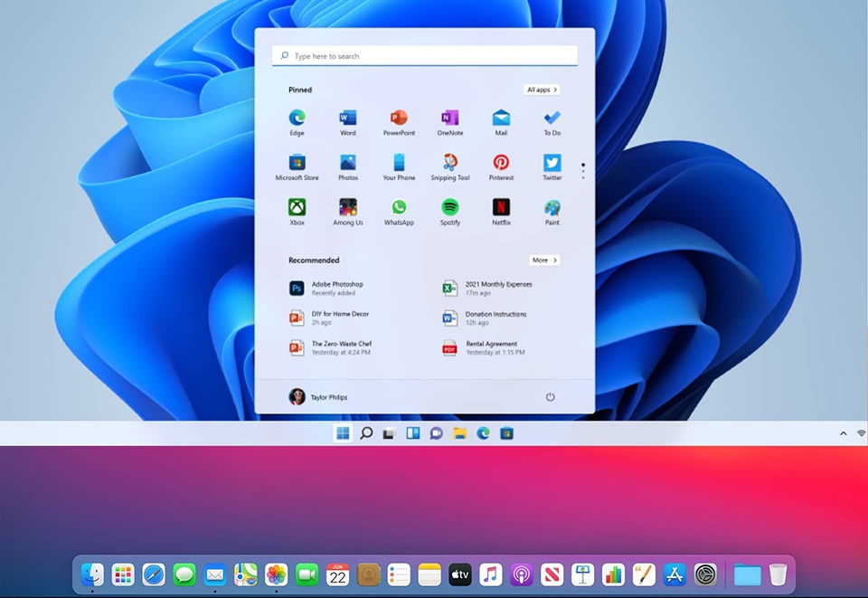Screen dimensions: 868x598
Task: Open the Netflix app
Action: (x=500, y=212)
